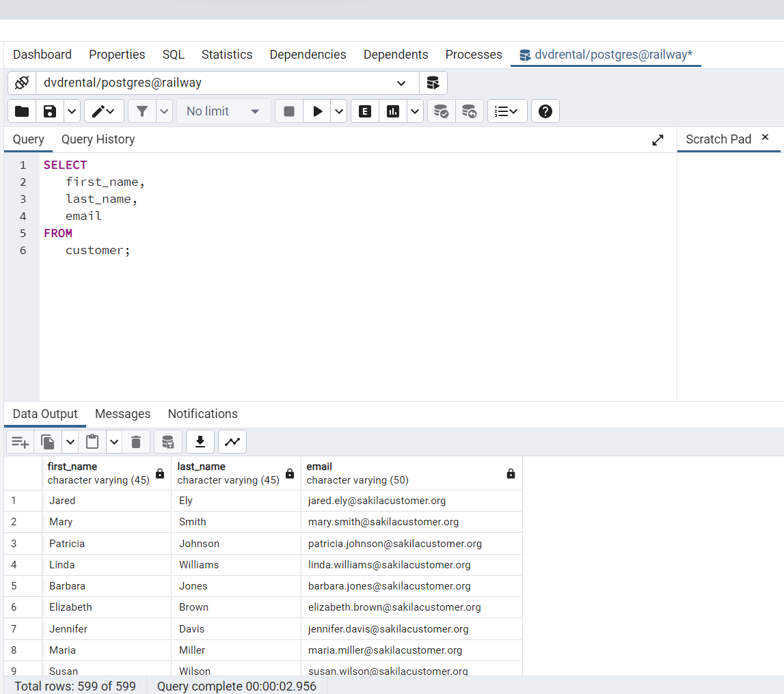Click the new query tool database icon

433,83
